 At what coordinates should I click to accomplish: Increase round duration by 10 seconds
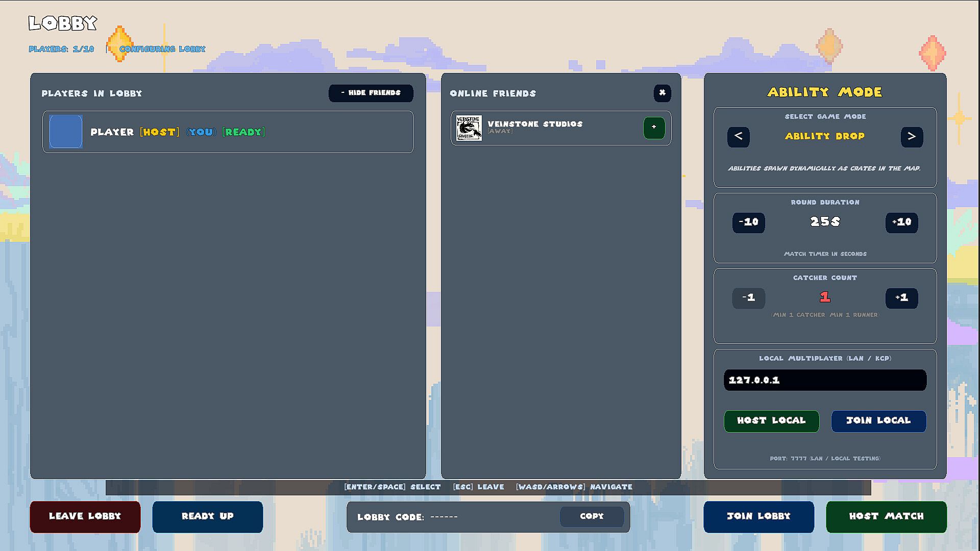pos(902,222)
